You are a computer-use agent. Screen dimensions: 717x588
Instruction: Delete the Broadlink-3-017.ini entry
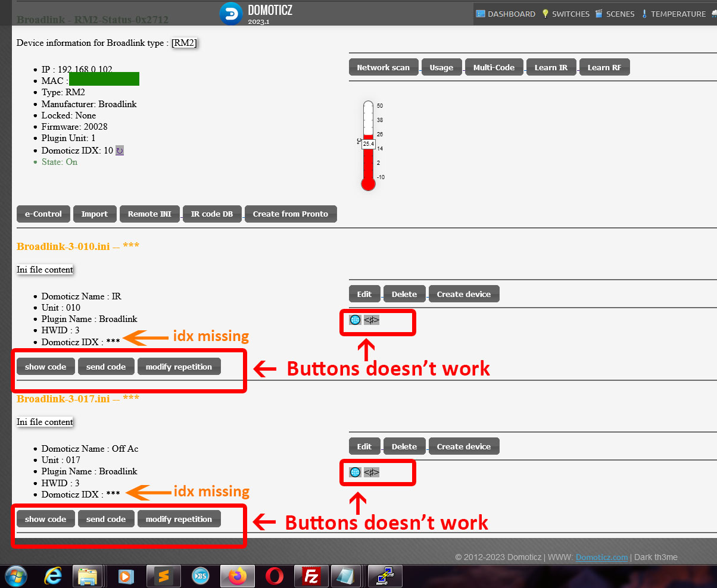(404, 446)
